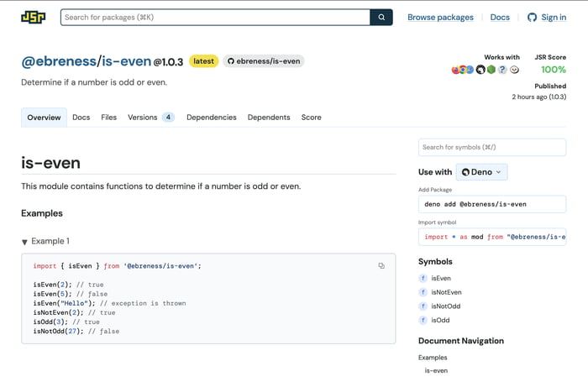
Task: Go to the Score tab
Action: (x=311, y=118)
